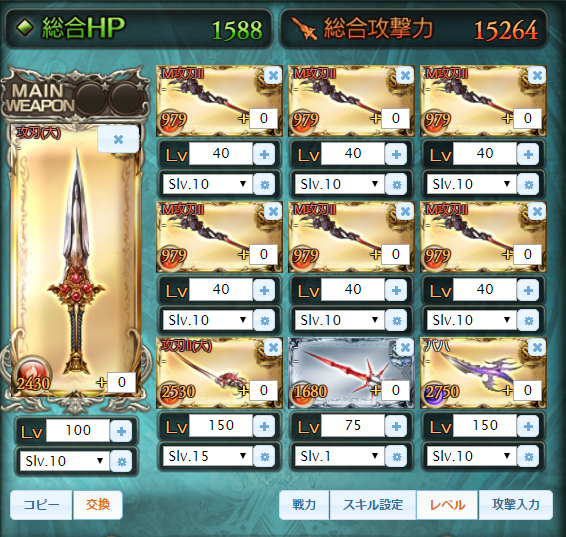Screen dimensions: 566x537
Task: Click the gear icon beside the Slv.1 dropdown
Action: pos(396,457)
